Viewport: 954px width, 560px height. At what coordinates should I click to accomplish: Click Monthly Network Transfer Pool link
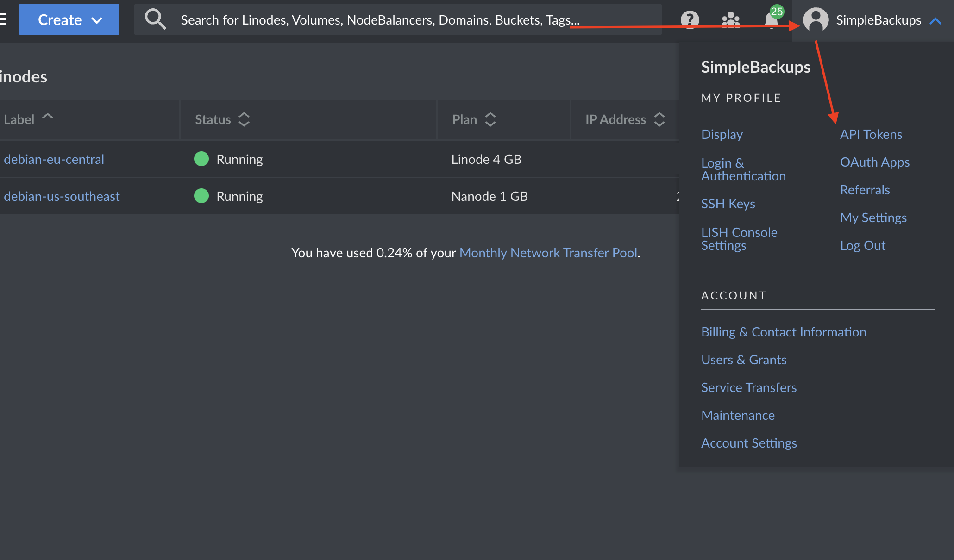tap(548, 253)
